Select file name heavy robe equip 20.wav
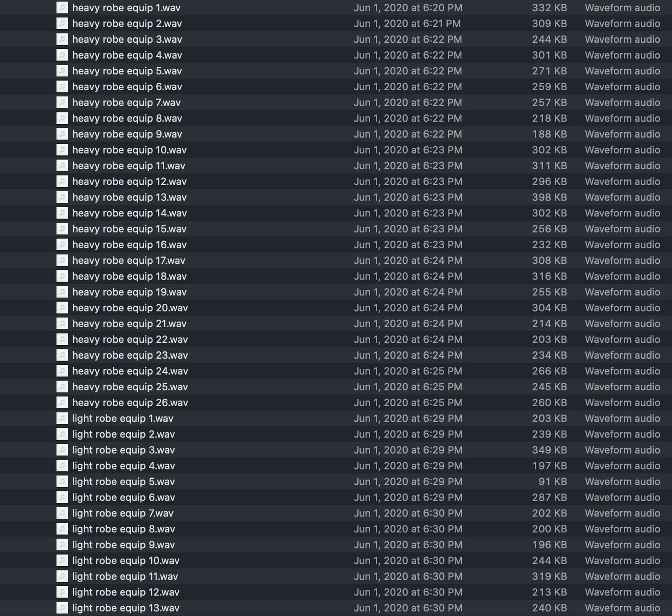672x616 pixels. pos(130,308)
